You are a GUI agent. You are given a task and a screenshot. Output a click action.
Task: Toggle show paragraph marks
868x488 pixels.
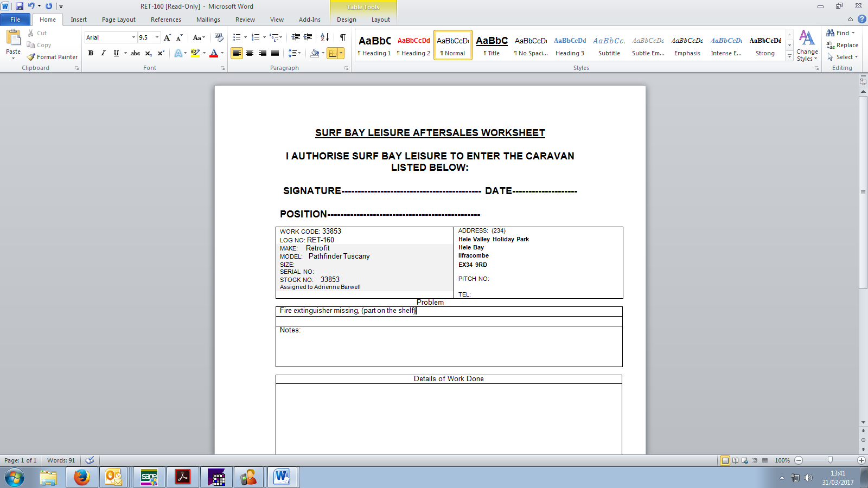click(343, 37)
